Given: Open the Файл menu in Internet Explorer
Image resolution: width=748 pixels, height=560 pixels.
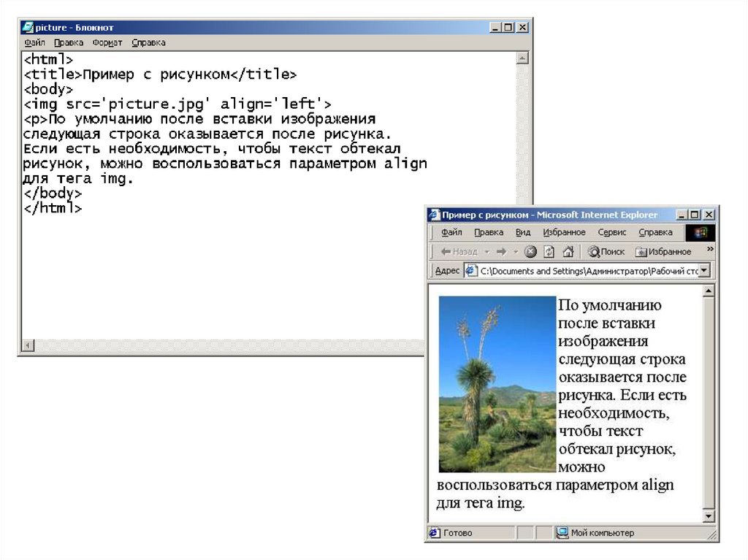Looking at the screenshot, I should point(451,232).
